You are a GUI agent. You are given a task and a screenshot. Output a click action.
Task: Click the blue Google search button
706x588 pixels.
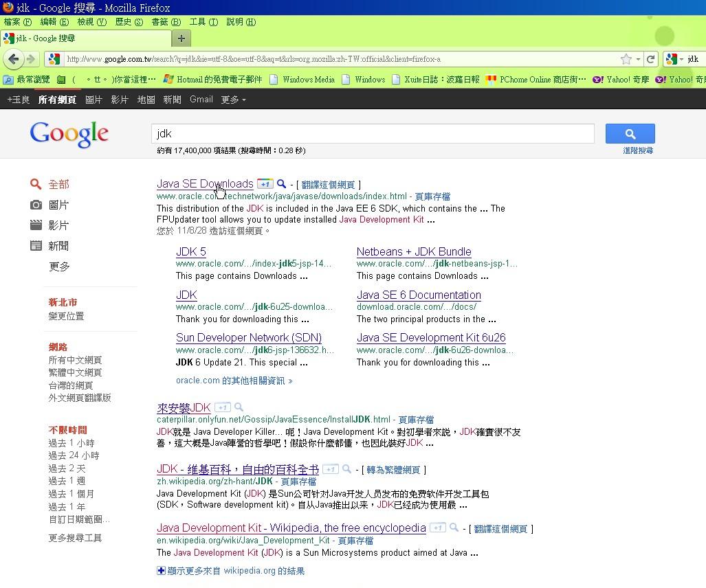(630, 134)
